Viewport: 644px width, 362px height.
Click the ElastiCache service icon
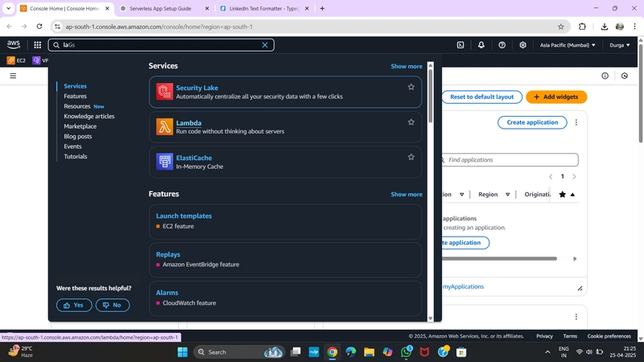click(x=164, y=162)
